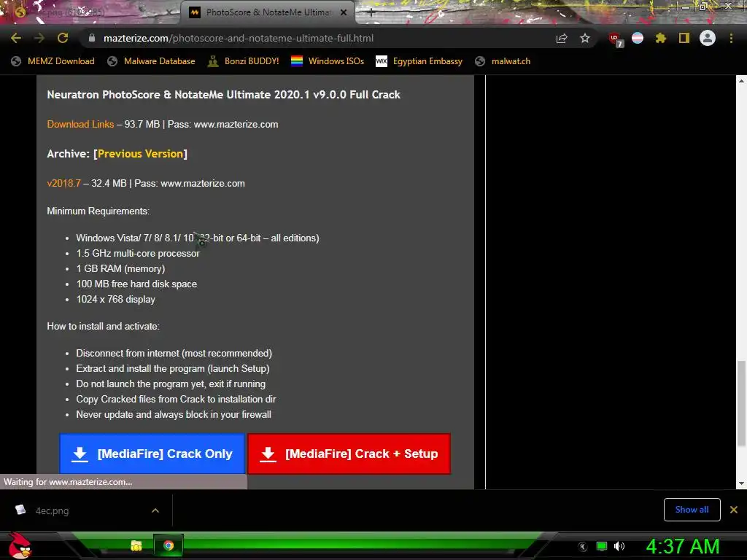This screenshot has width=747, height=560.
Task: Open the Extensions puzzle menu
Action: point(660,38)
